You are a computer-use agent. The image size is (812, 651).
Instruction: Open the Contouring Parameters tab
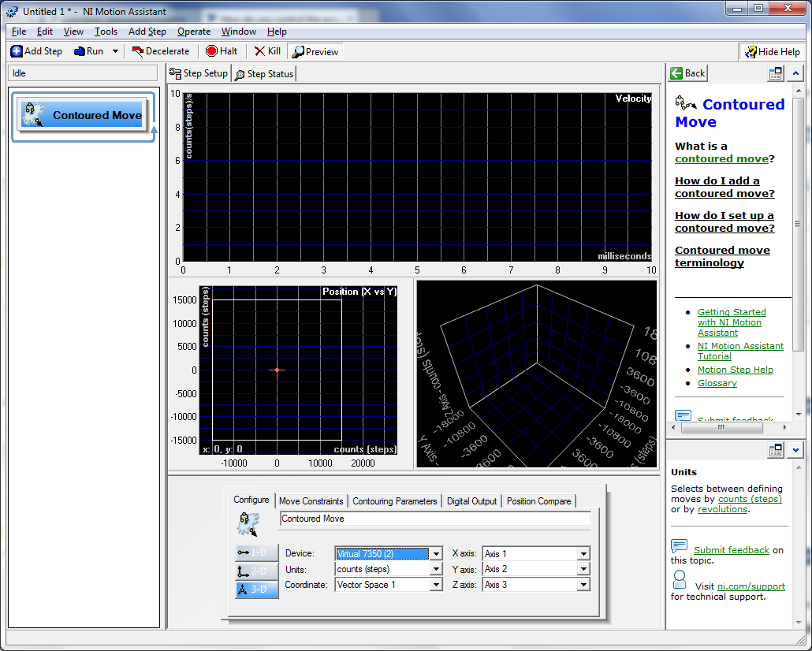coord(395,500)
